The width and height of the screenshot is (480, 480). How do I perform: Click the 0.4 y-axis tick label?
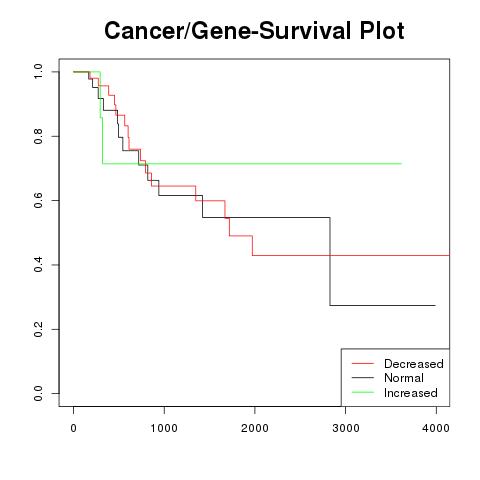coord(38,264)
